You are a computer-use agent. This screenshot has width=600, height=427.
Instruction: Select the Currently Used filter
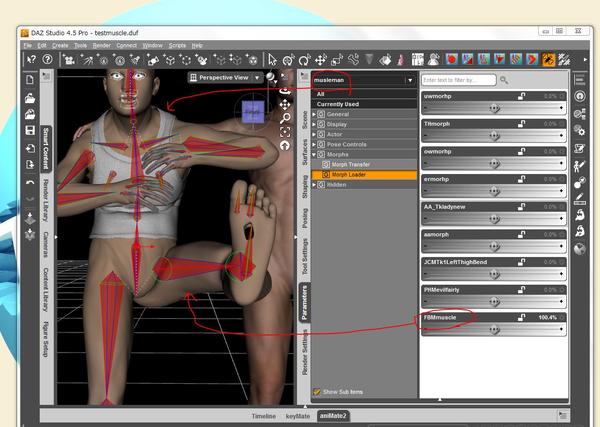[365, 104]
